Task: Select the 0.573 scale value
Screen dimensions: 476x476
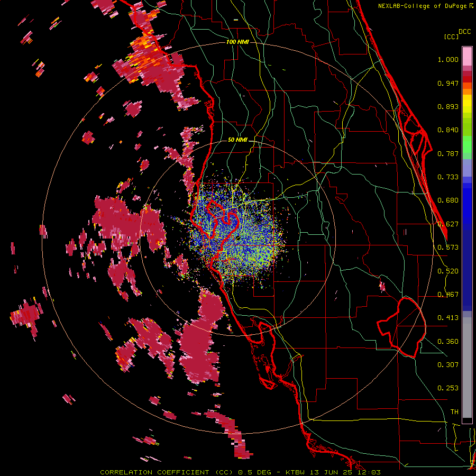Action: pyautogui.click(x=448, y=248)
